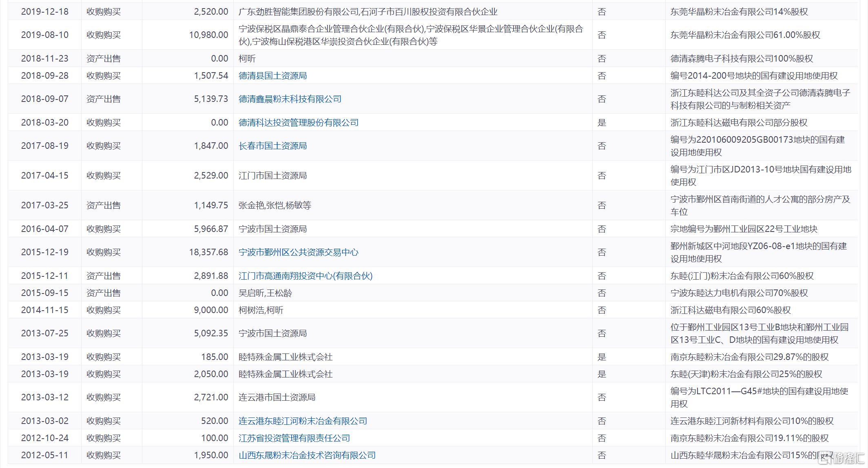Select the date cell 2013-03-12
The height and width of the screenshot is (468, 868).
point(45,397)
